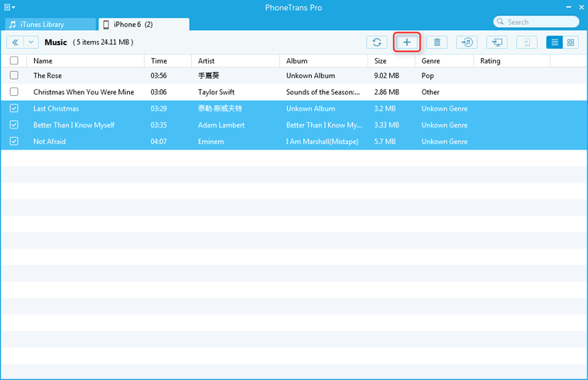This screenshot has height=380, width=588.
Task: Switch to grid thumbnail view
Action: 571,43
